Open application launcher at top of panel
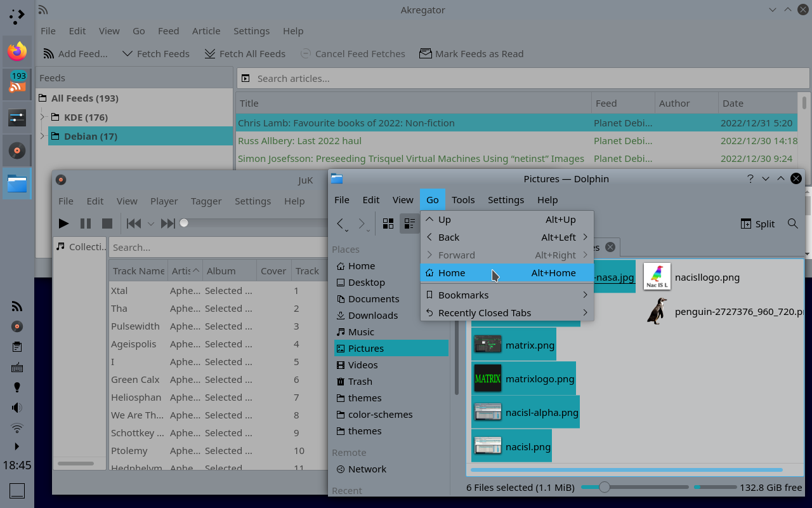812x508 pixels. tap(17, 17)
